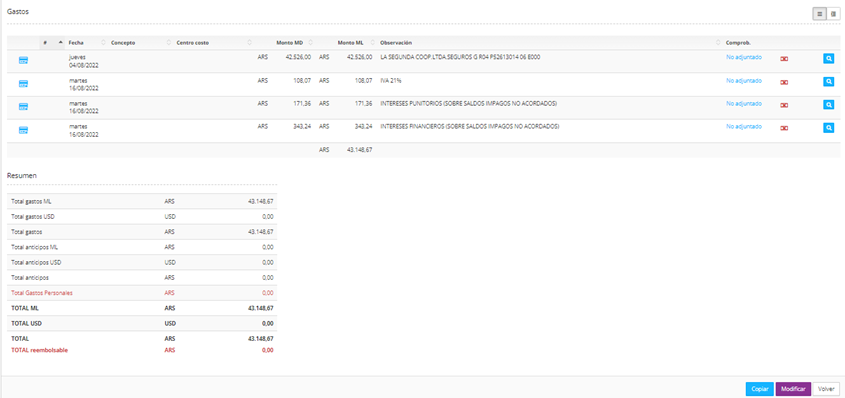The width and height of the screenshot is (845, 398).
Task: Click 'Total anticipos USD' summary row label
Action: 36,262
